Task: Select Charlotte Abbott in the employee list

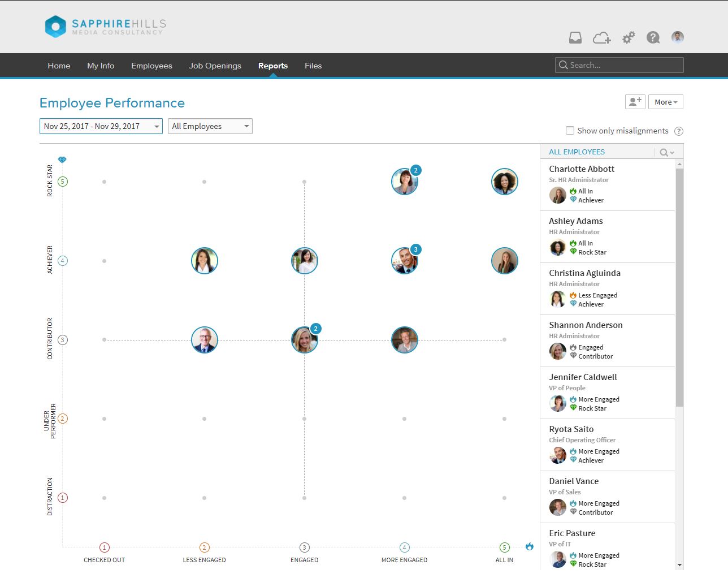Action: [x=608, y=185]
